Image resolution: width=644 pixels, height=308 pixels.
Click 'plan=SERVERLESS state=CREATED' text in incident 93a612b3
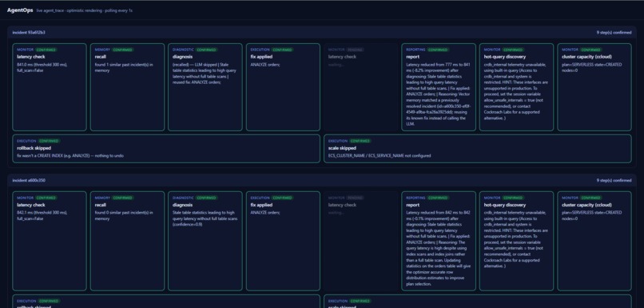[592, 65]
